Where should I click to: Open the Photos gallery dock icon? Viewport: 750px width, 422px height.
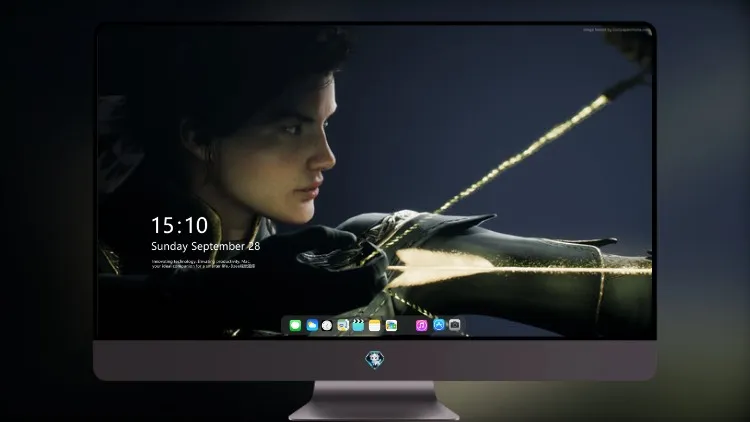point(391,325)
